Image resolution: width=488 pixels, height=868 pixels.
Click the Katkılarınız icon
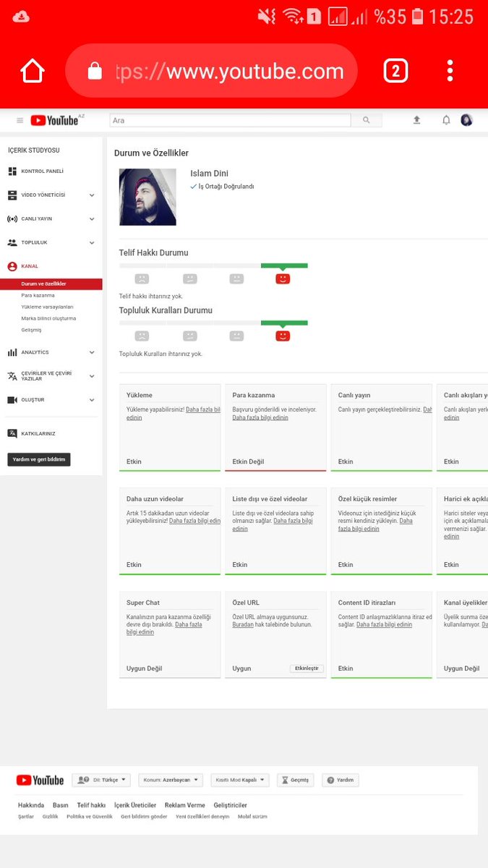[x=12, y=434]
